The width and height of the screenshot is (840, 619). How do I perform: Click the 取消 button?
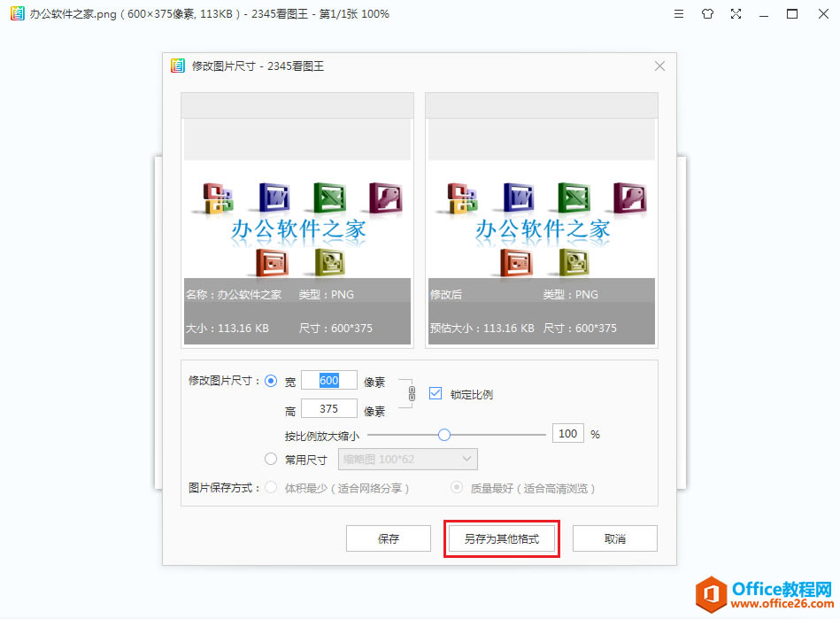point(615,538)
